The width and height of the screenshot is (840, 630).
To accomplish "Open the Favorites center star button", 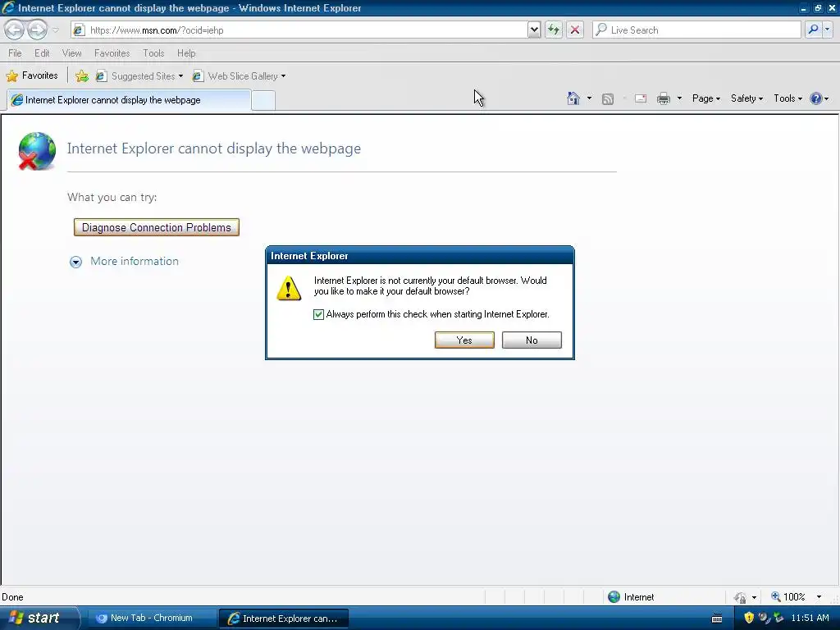I will pyautogui.click(x=32, y=75).
